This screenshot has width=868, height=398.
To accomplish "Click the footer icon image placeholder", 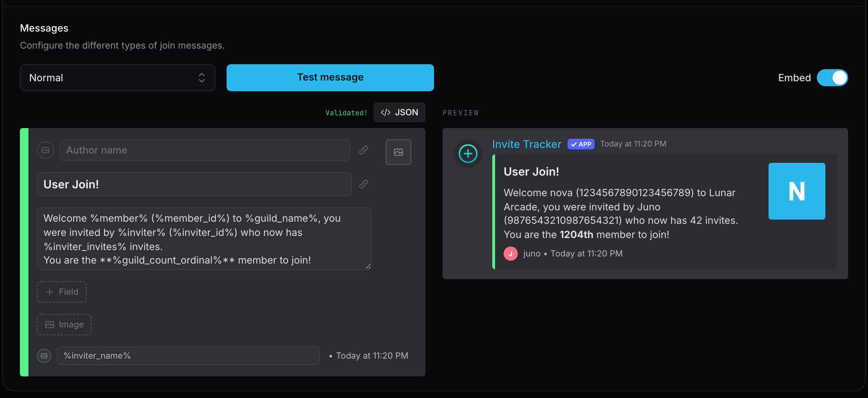I will (x=44, y=356).
